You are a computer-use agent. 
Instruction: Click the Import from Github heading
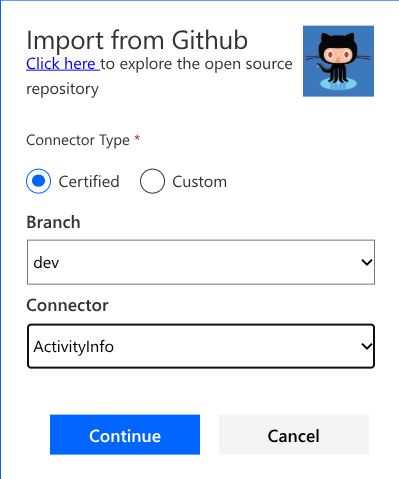(137, 40)
